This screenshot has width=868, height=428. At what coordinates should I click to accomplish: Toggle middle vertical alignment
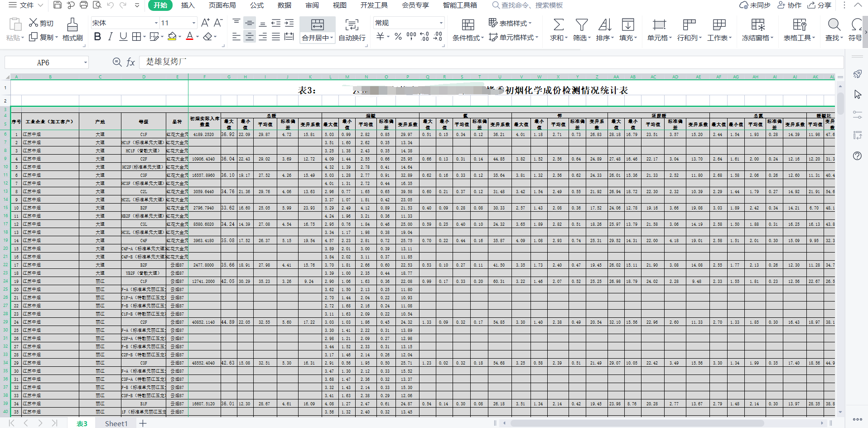[250, 23]
